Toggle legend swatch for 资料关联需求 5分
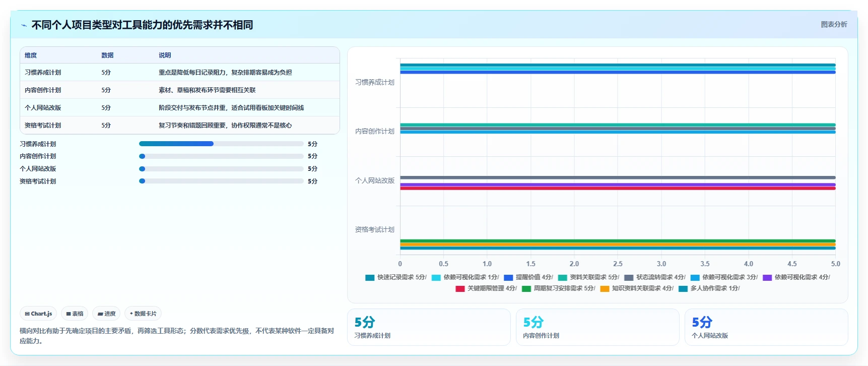 point(562,277)
